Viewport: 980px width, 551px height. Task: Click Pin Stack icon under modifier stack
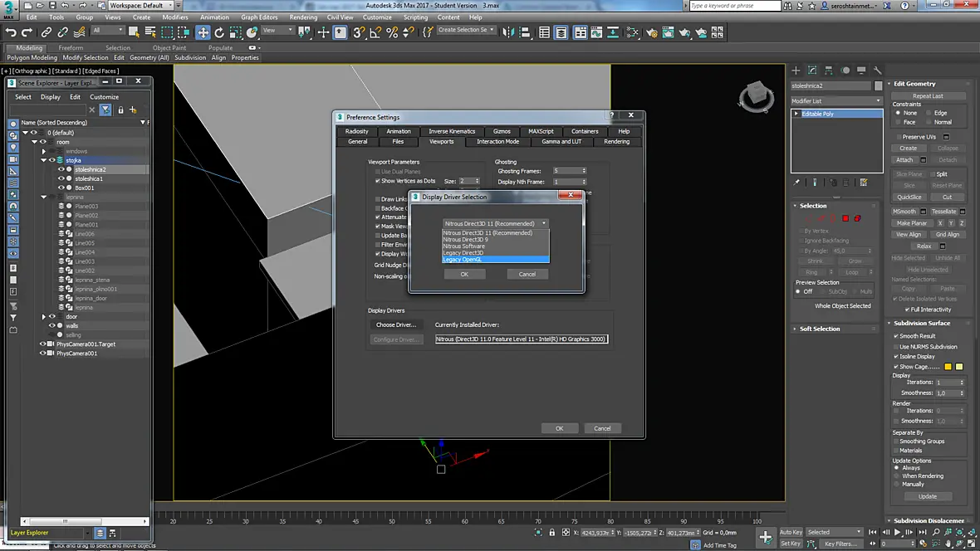(x=796, y=183)
